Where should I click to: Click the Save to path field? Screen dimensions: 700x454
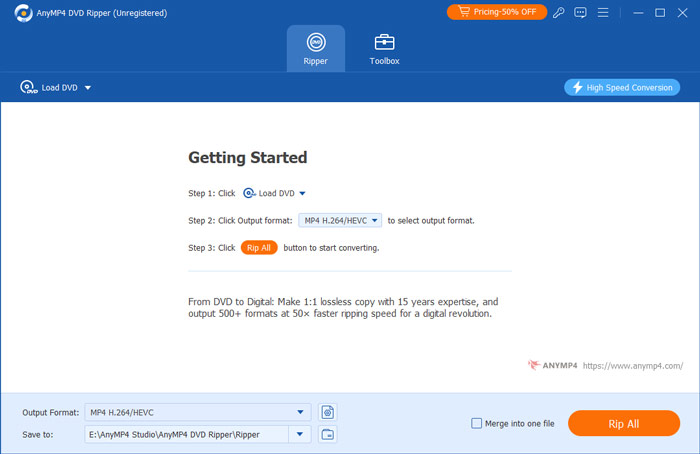(x=187, y=434)
